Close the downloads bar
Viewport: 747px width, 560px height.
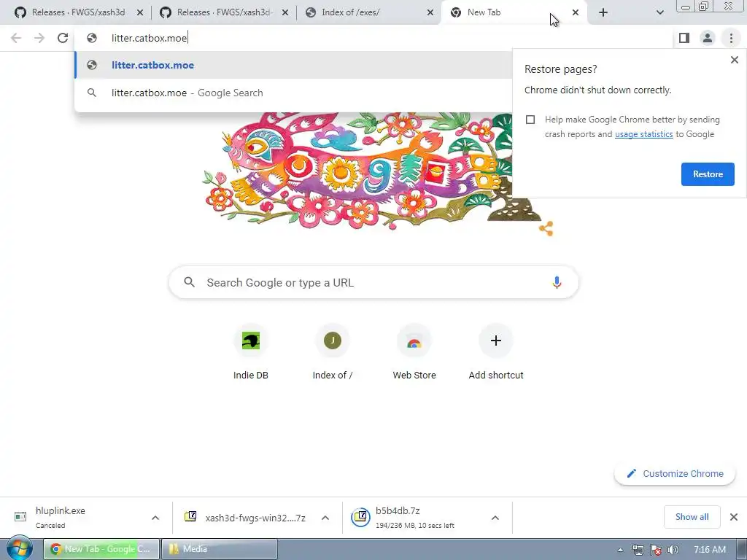coord(734,517)
